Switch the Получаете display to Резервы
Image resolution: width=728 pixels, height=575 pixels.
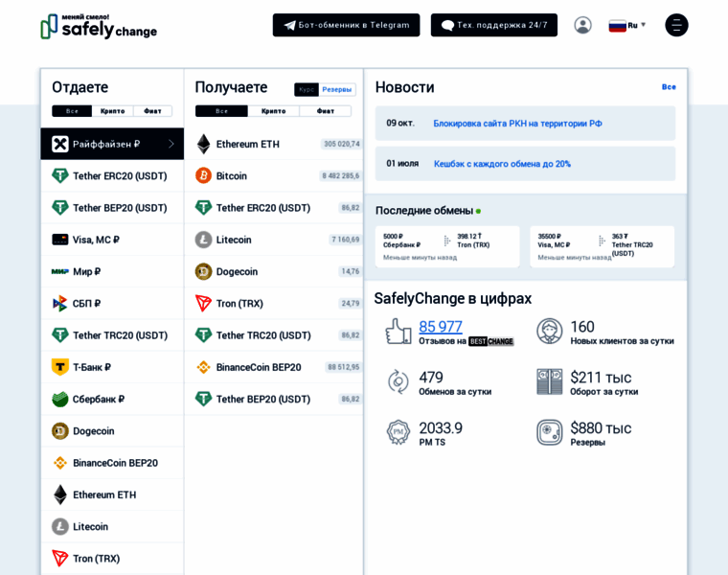pyautogui.click(x=337, y=90)
